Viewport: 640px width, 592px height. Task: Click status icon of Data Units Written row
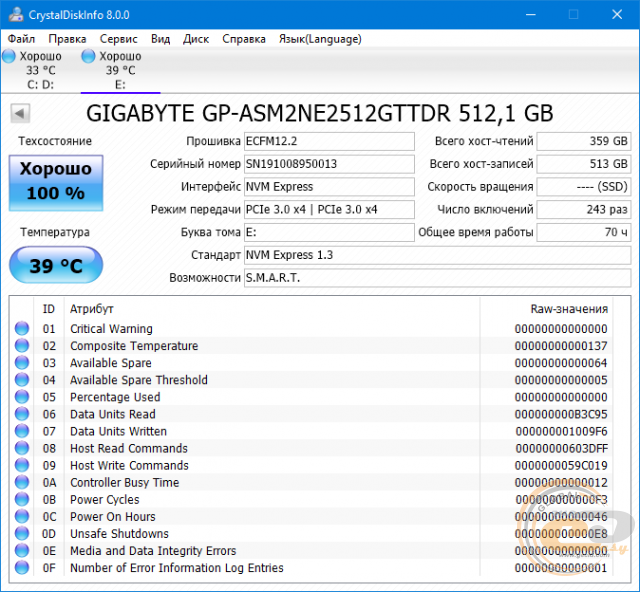(22, 431)
